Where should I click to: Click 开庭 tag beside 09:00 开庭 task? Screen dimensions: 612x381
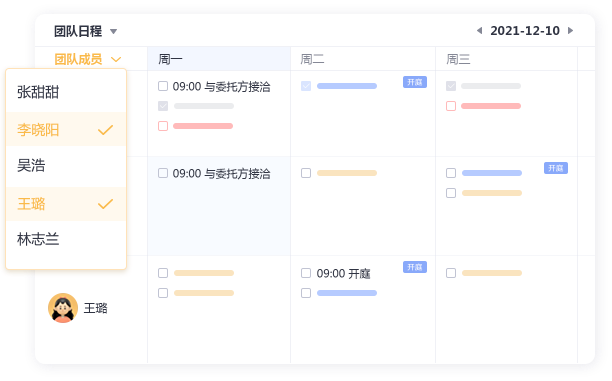point(415,267)
